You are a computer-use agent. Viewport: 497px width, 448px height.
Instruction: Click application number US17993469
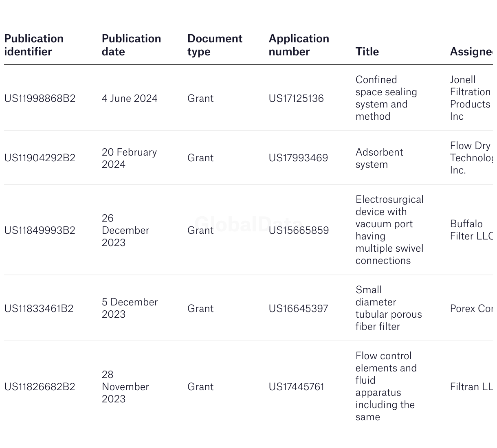[298, 158]
